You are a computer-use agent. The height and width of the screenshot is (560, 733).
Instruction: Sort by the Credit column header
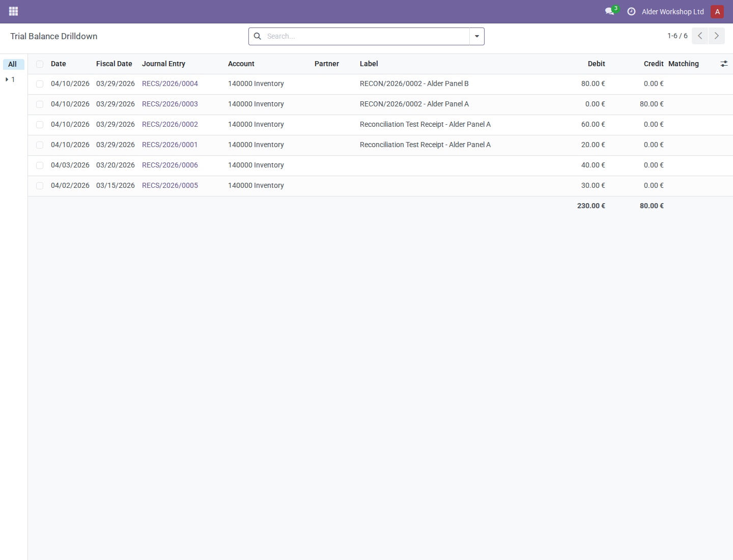pyautogui.click(x=654, y=64)
